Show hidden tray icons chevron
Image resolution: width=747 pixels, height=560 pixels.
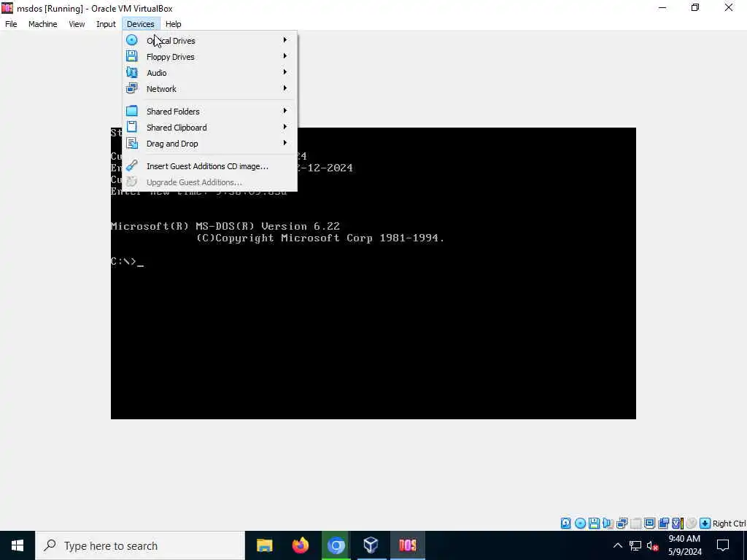pyautogui.click(x=617, y=545)
